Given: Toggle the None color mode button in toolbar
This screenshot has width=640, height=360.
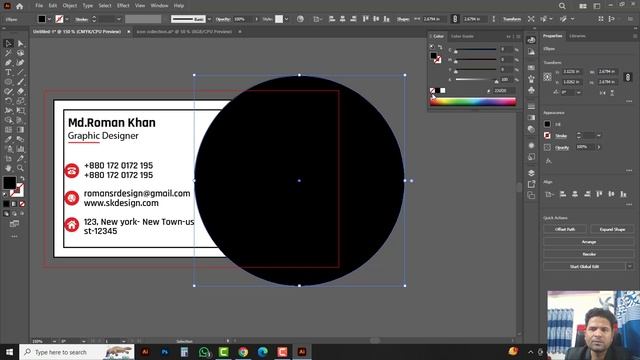Looking at the screenshot, I should [22, 204].
